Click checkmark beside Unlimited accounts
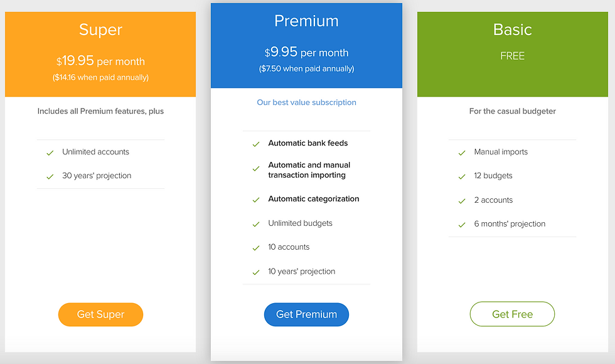Screen dimensions: 615x364 (50, 153)
